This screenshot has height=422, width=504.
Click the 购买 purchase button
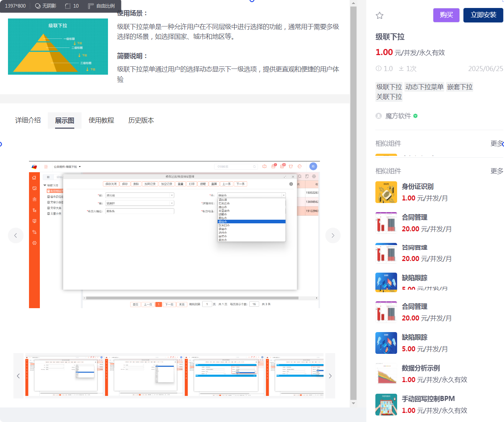(x=446, y=15)
